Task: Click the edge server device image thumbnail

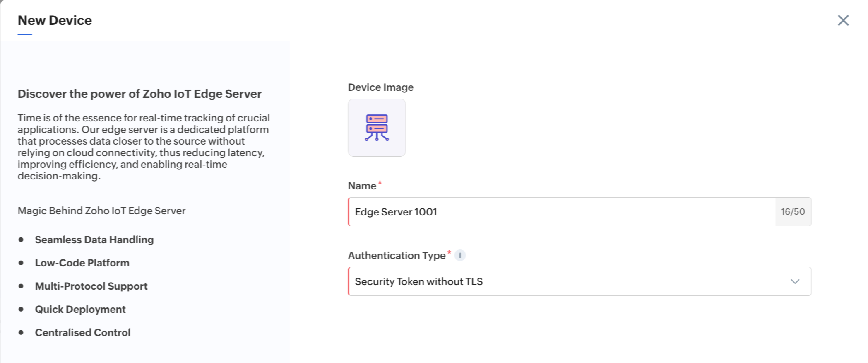Action: 377,128
